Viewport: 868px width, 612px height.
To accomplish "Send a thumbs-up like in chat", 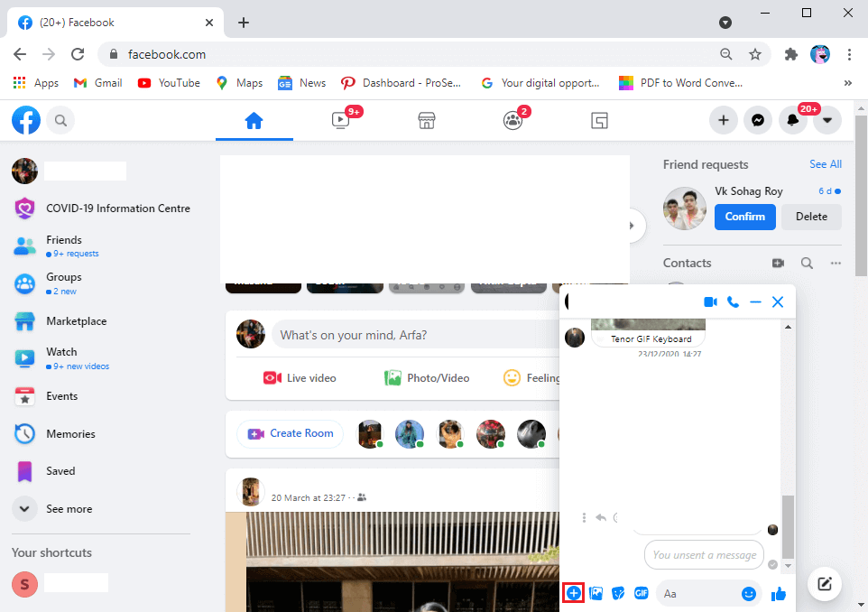I will 779,594.
